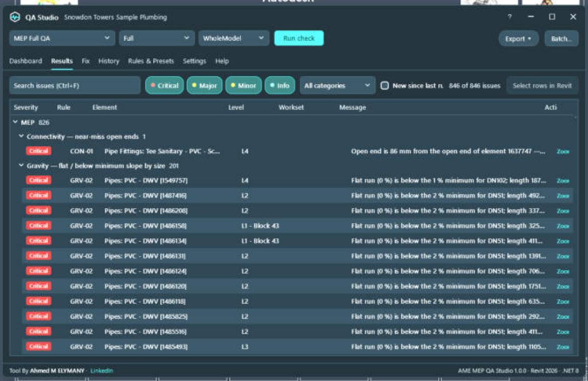Open the Export menu button

coord(518,39)
